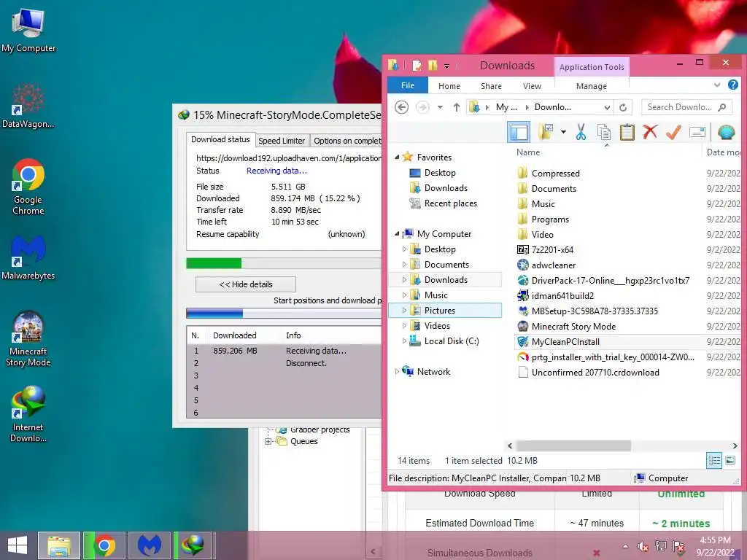Switch to details view icon in status bar

click(714, 460)
